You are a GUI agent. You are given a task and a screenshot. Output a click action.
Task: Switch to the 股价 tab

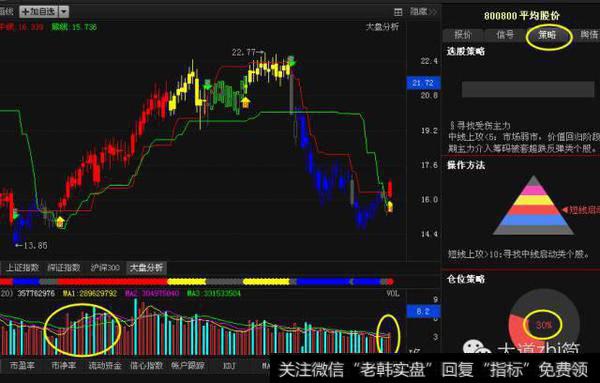(463, 35)
